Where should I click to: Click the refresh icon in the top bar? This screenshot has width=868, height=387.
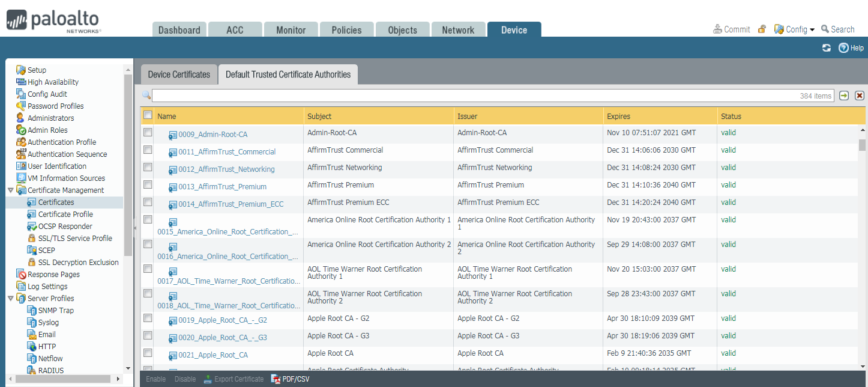827,48
